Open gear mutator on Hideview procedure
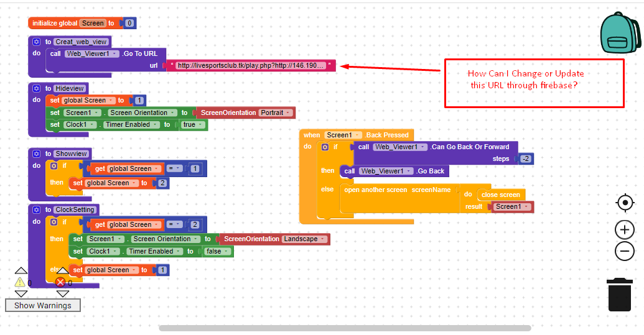The width and height of the screenshot is (644, 335). click(36, 88)
